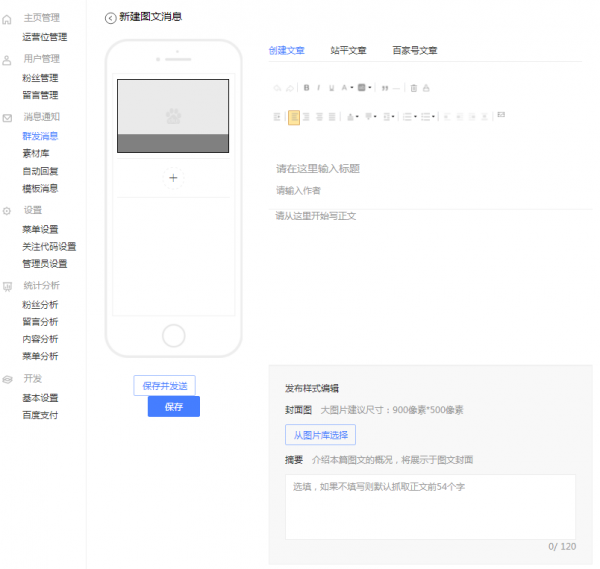Insert a blockquote with quote icon
The height and width of the screenshot is (569, 600).
tap(384, 88)
